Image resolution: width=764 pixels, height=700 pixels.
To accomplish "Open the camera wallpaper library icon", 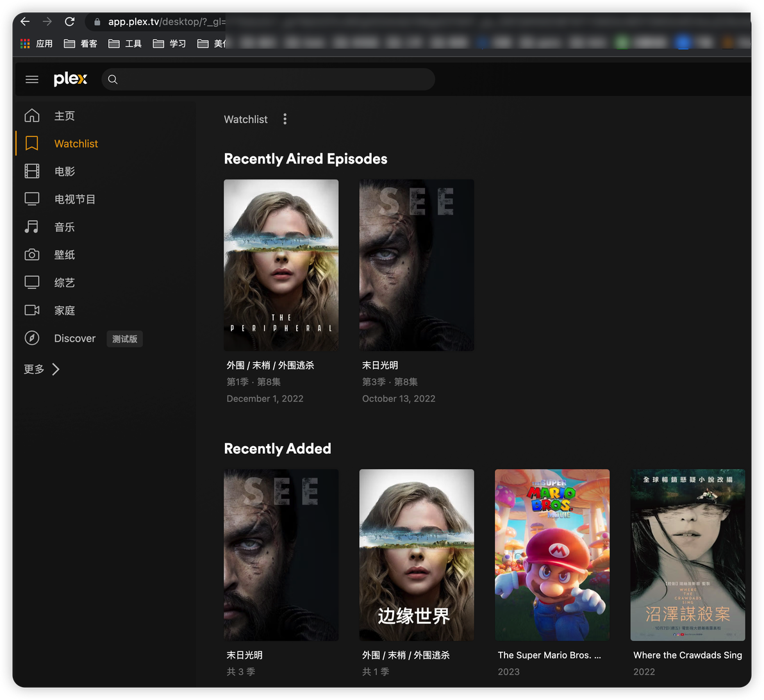I will coord(31,254).
